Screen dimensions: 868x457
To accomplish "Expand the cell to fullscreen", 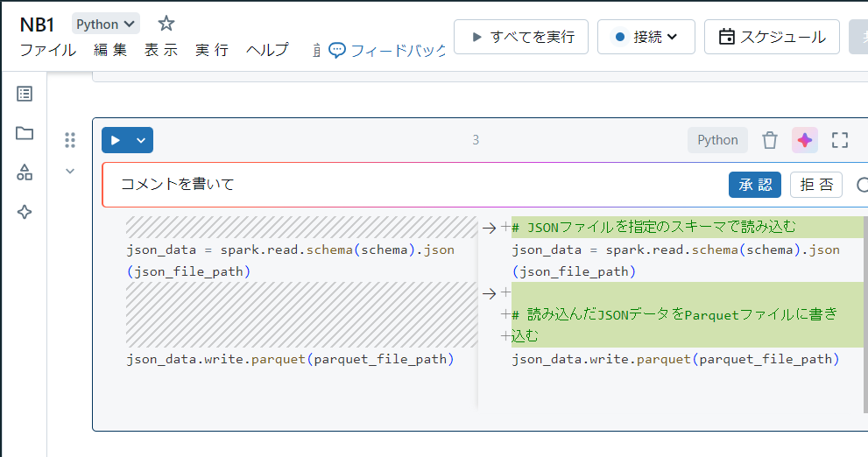I will click(839, 140).
